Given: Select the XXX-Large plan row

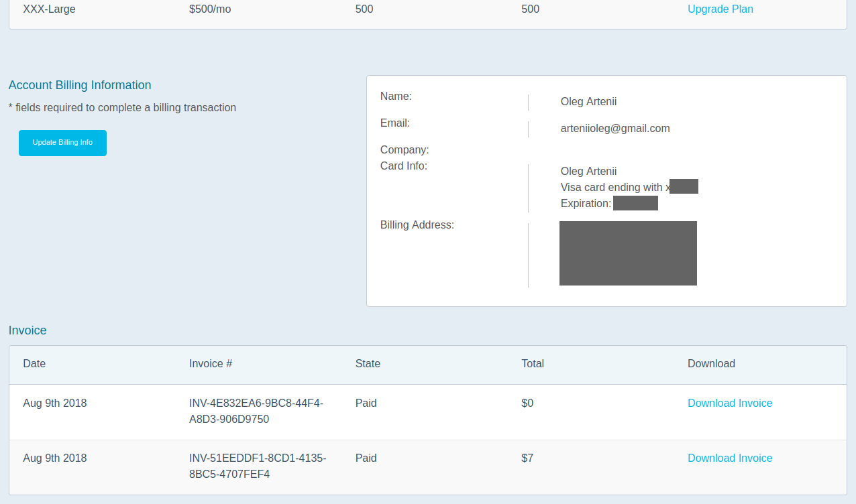Looking at the screenshot, I should (x=49, y=9).
